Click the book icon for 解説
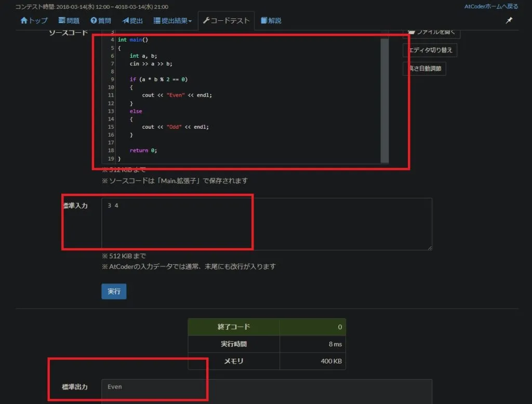Image resolution: width=532 pixels, height=404 pixels. pyautogui.click(x=264, y=21)
